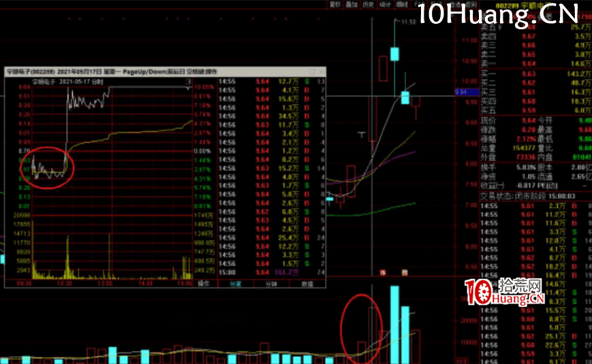Switch to the 数值 tab
The image size is (592, 364).
[306, 284]
